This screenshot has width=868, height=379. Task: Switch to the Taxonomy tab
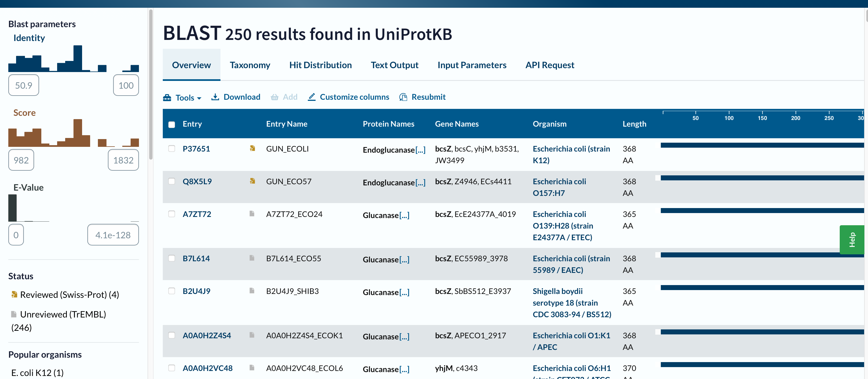[250, 65]
